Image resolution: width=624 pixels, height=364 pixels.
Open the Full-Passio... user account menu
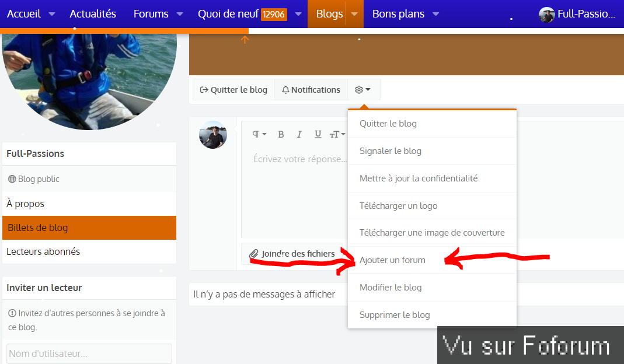(577, 15)
